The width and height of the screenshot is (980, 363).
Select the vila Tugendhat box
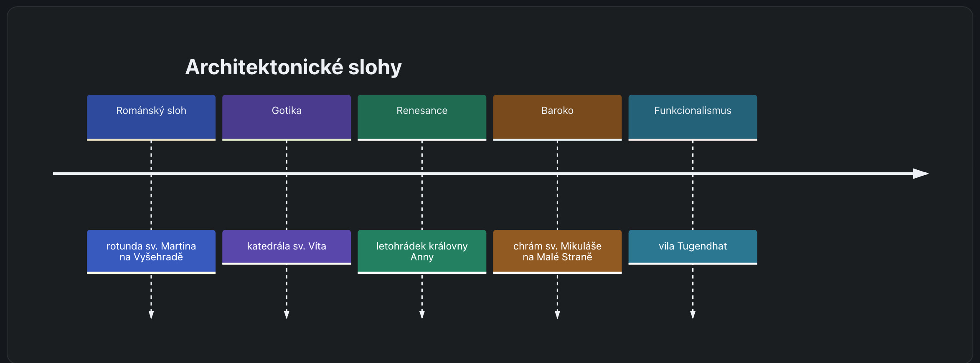click(693, 247)
